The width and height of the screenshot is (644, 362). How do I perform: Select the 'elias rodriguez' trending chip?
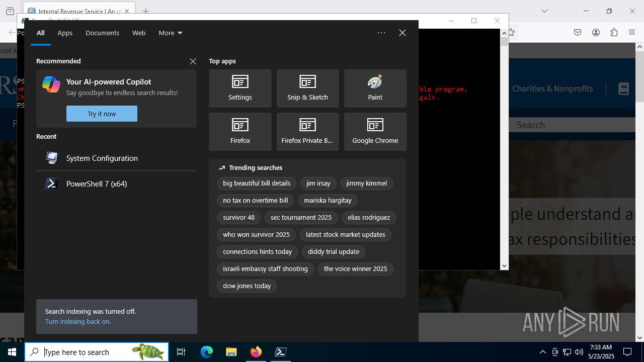tap(369, 218)
